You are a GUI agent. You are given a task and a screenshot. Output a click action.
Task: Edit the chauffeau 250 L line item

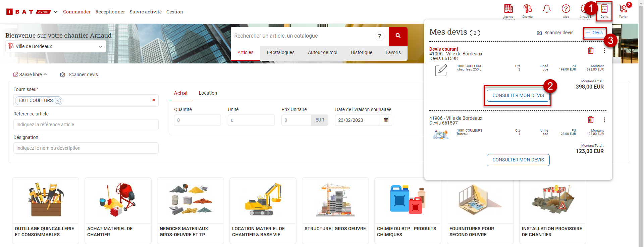pos(441,70)
